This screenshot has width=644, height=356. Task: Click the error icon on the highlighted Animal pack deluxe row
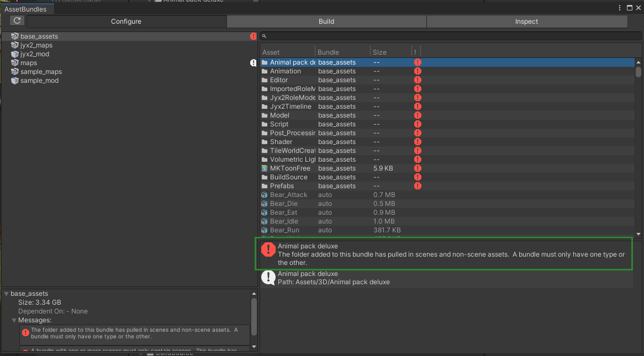coord(418,62)
